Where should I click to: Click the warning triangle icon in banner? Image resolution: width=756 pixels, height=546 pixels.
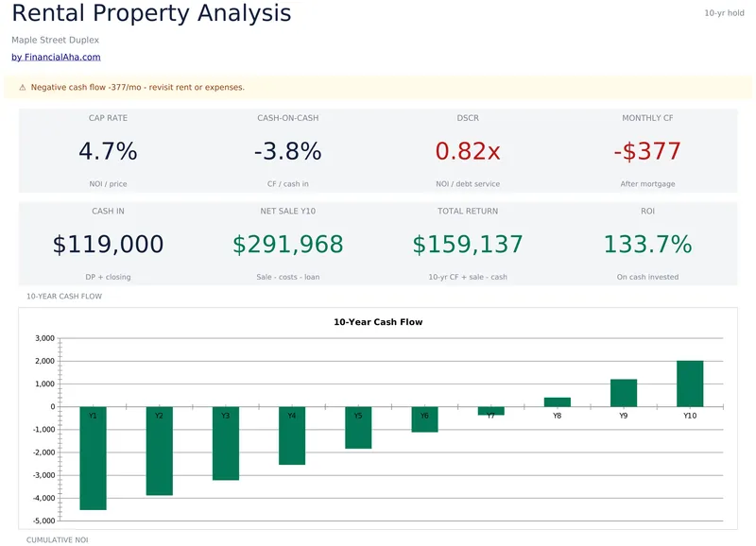tap(22, 87)
